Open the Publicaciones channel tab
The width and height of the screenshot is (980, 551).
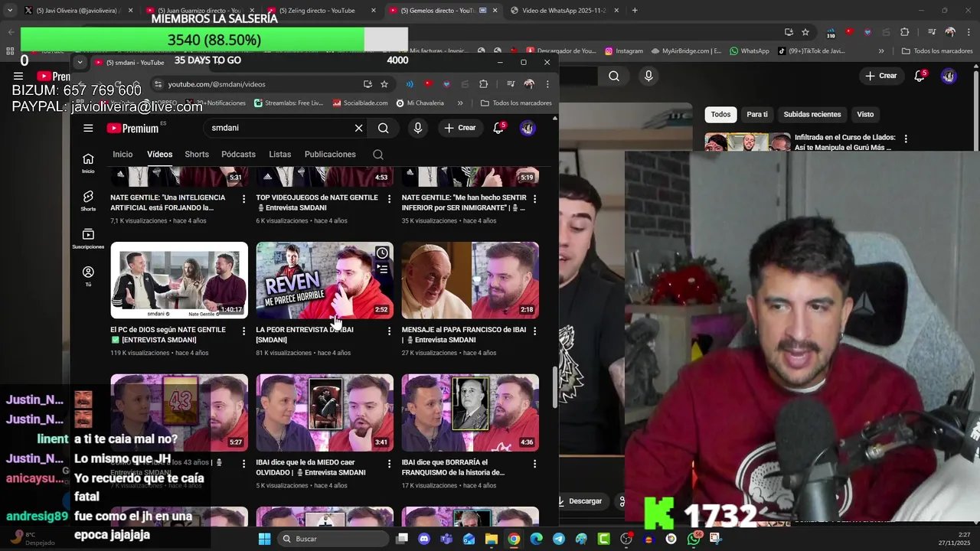pyautogui.click(x=330, y=155)
